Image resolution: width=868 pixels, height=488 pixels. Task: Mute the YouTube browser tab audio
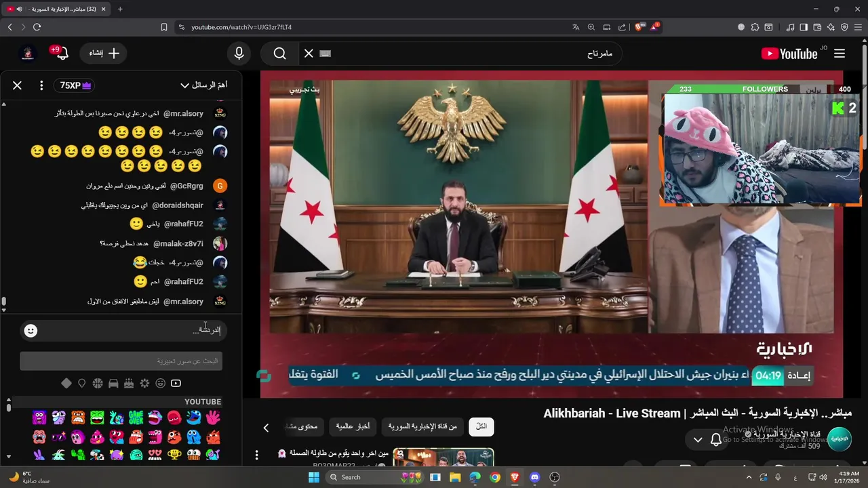tap(19, 9)
